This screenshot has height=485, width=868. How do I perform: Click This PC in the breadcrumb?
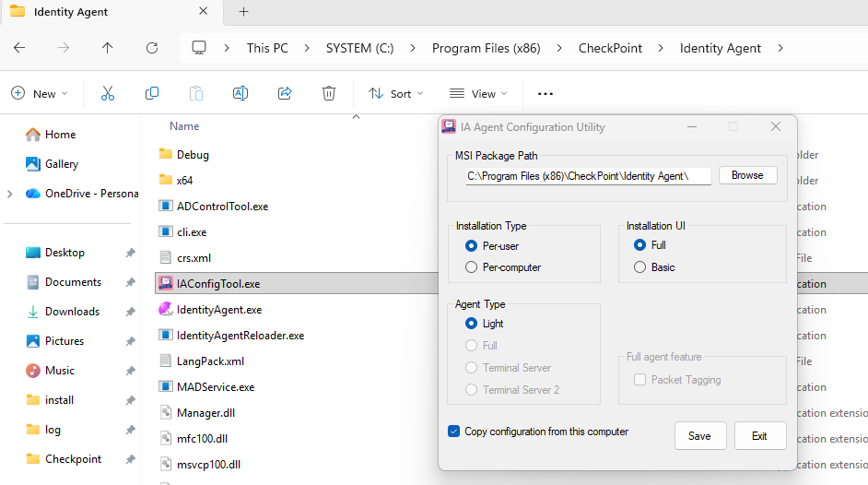tap(267, 48)
